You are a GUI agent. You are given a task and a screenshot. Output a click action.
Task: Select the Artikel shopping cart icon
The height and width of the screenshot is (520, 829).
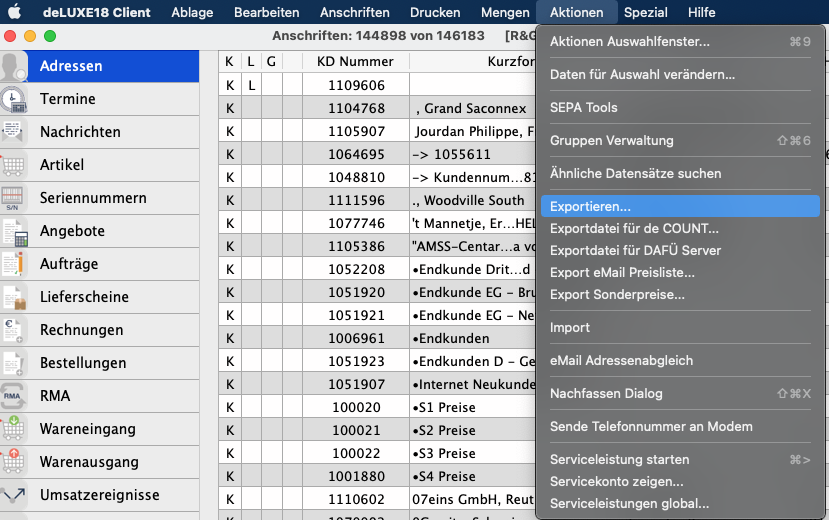(x=14, y=165)
